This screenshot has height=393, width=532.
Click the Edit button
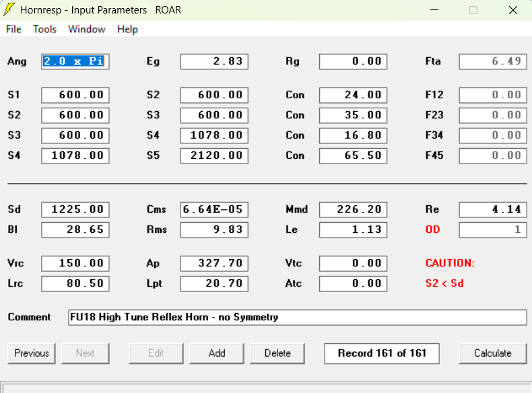(x=156, y=353)
